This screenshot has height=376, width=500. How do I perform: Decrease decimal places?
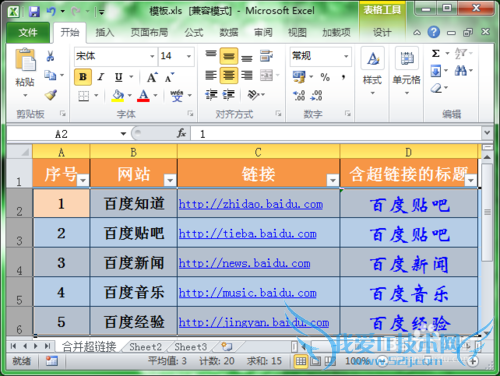click(x=316, y=95)
